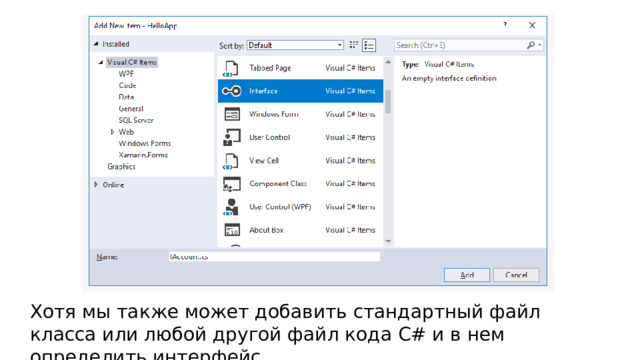The image size is (640, 360).
Task: Choose the Windows Form template icon
Action: click(232, 114)
